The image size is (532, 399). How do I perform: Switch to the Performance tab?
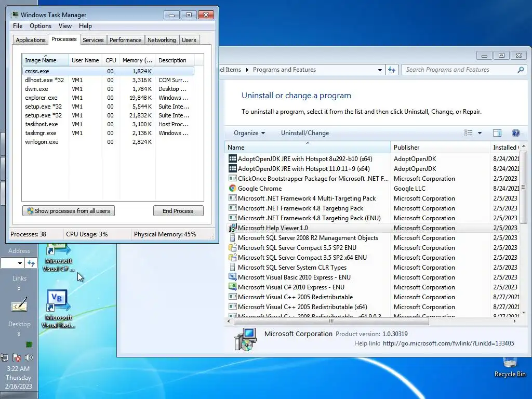click(126, 40)
